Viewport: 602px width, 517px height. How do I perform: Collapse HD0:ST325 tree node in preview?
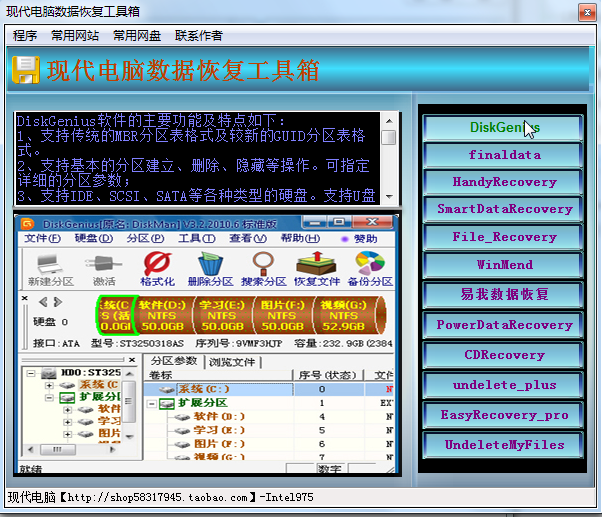pos(31,373)
